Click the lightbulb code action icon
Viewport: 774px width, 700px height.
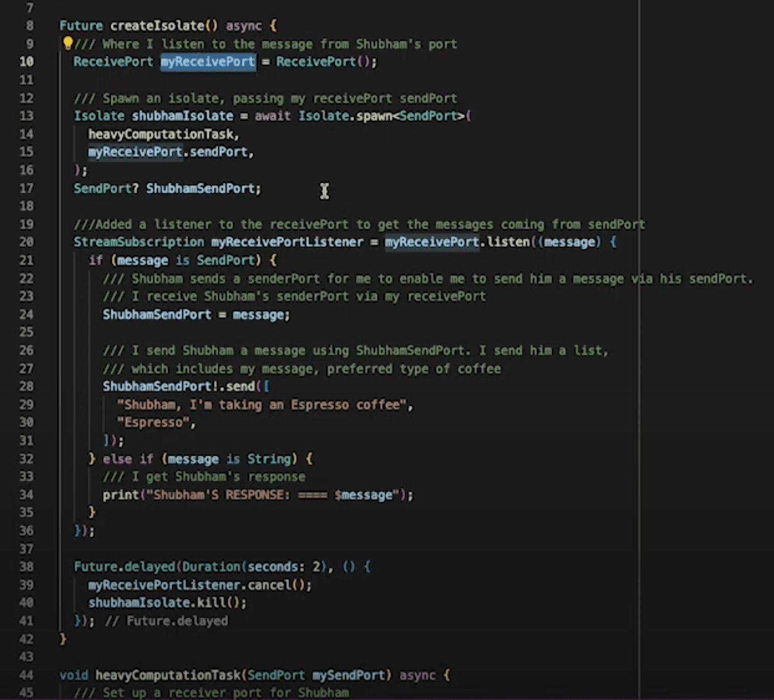coord(68,43)
